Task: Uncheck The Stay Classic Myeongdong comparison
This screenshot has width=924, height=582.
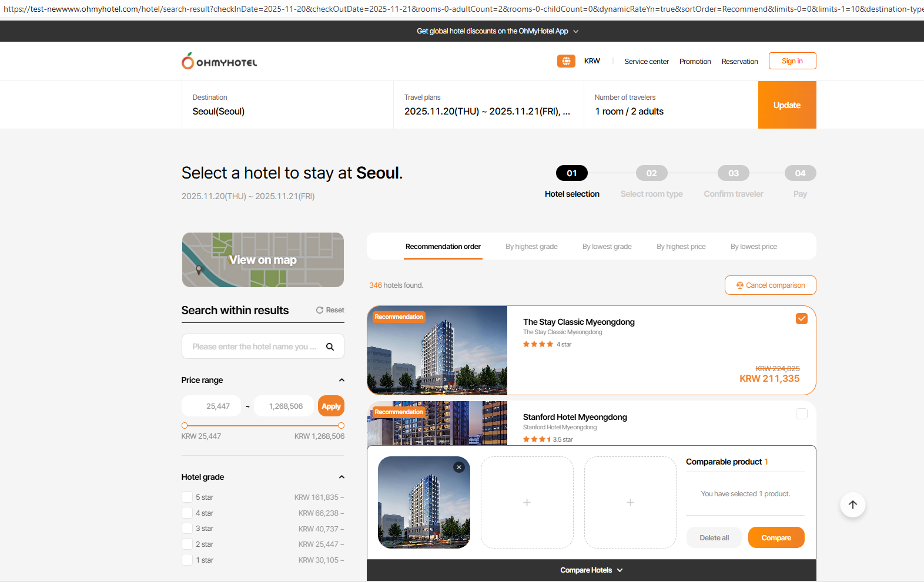Action: coord(801,319)
